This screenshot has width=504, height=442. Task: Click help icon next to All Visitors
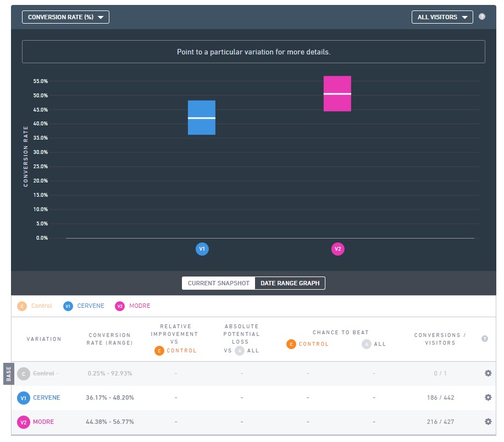[x=482, y=17]
